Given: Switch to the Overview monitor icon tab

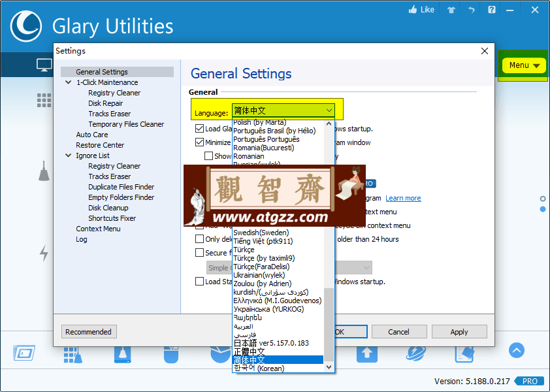Looking at the screenshot, I should (44, 65).
